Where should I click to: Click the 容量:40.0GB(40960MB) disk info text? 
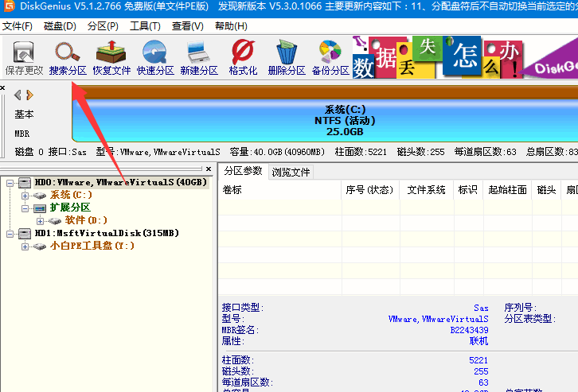coord(277,152)
